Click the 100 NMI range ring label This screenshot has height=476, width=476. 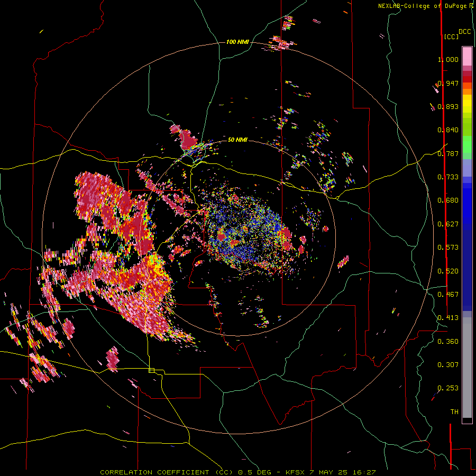[237, 42]
